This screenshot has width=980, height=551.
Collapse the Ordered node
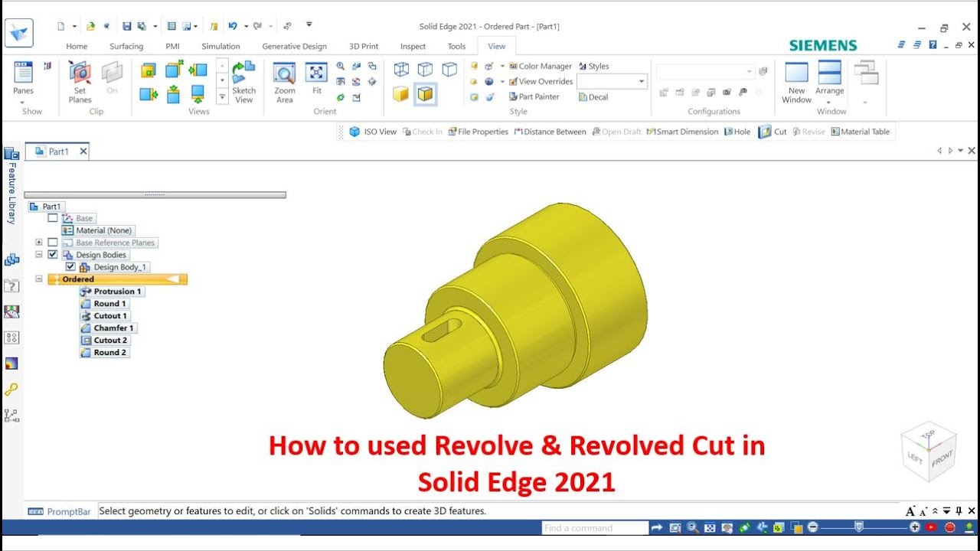tap(39, 279)
